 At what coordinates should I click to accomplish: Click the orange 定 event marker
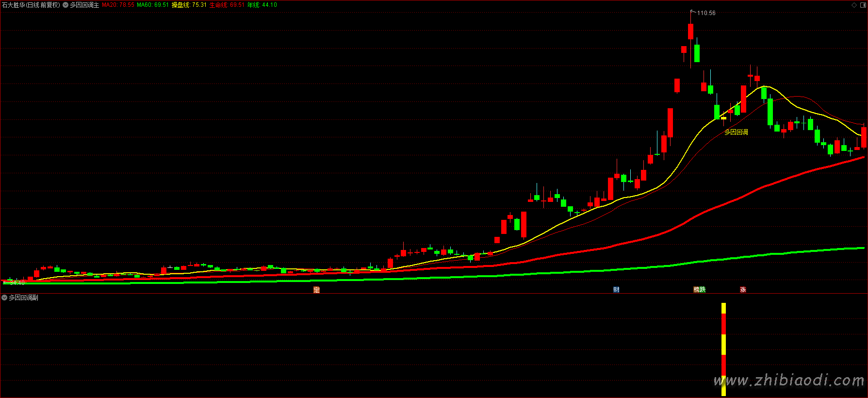click(x=316, y=290)
